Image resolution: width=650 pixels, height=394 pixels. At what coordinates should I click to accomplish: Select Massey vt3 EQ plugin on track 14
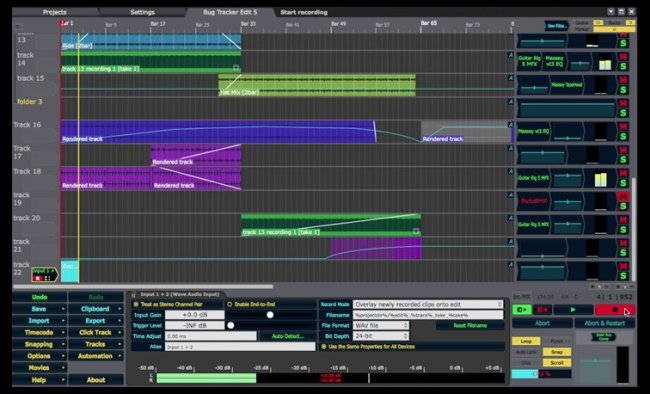tap(554, 61)
